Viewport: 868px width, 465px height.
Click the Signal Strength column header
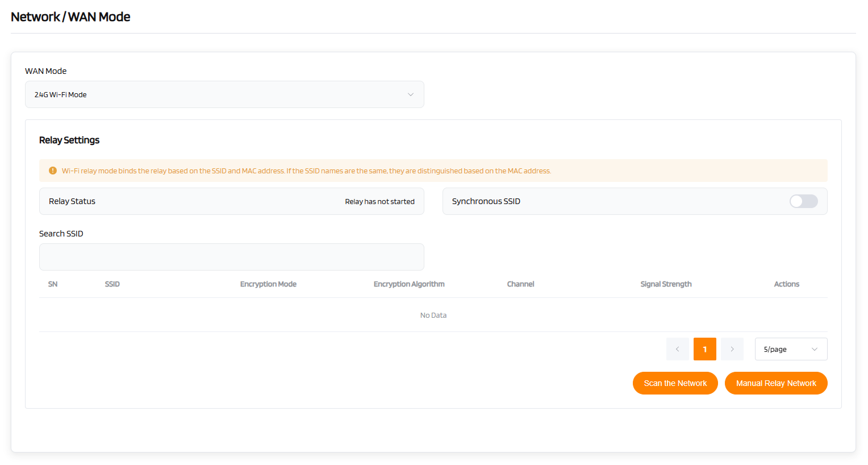coord(666,284)
